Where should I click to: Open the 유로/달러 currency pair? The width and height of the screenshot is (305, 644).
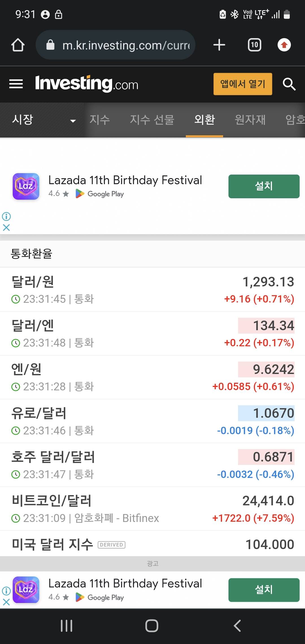pyautogui.click(x=152, y=421)
